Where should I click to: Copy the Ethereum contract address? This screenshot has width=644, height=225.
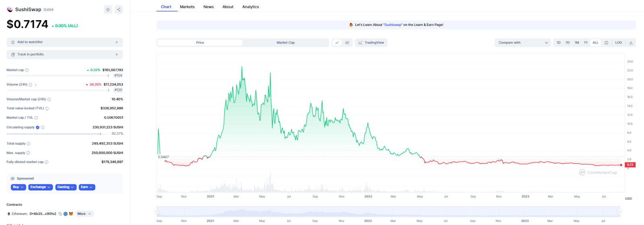60,214
